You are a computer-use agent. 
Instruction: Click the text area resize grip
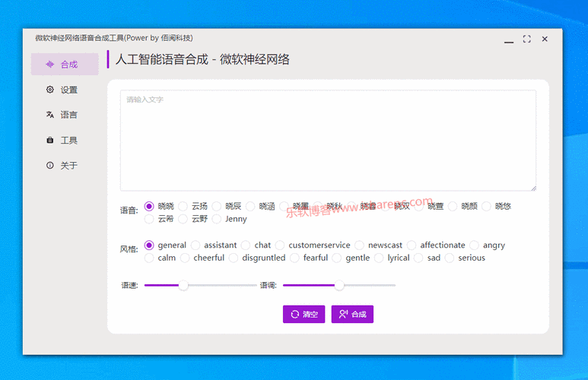point(534,188)
